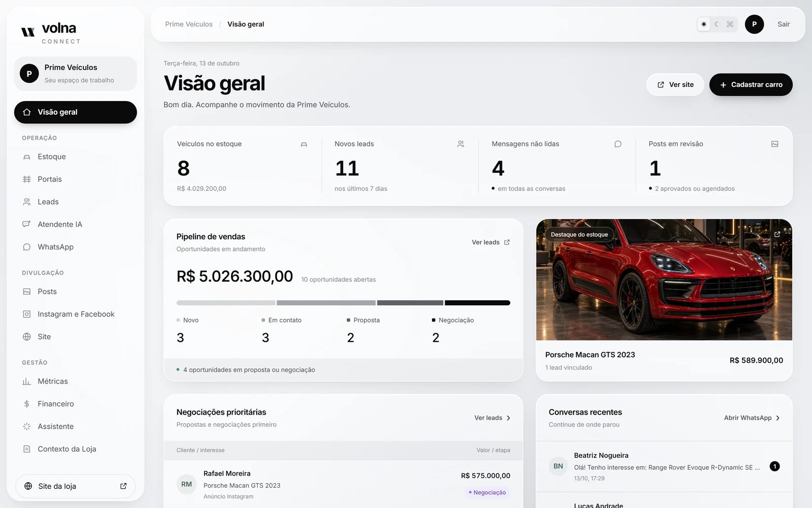Click the Métricas bar chart icon
The height and width of the screenshot is (508, 812).
(27, 382)
